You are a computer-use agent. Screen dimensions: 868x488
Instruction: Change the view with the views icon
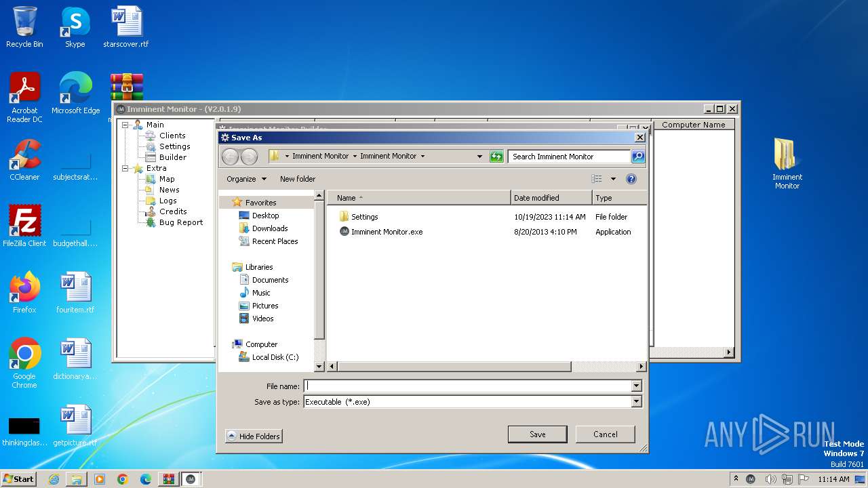click(x=597, y=179)
